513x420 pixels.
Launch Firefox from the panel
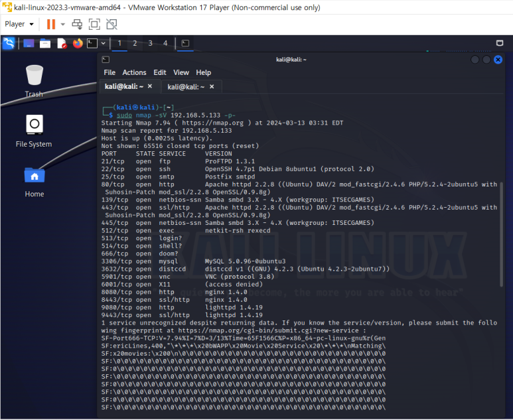pos(78,43)
